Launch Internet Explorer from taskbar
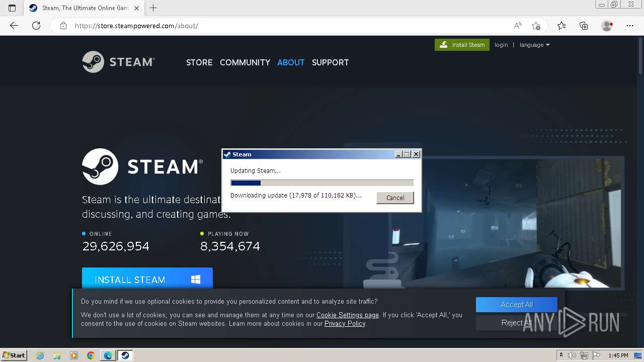This screenshot has height=362, width=644. (40, 355)
